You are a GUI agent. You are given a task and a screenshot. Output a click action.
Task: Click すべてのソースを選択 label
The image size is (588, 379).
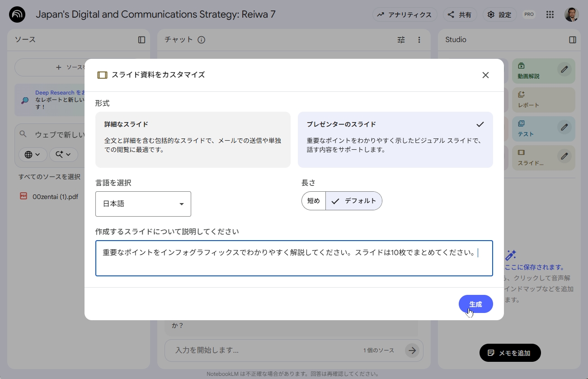tap(50, 177)
